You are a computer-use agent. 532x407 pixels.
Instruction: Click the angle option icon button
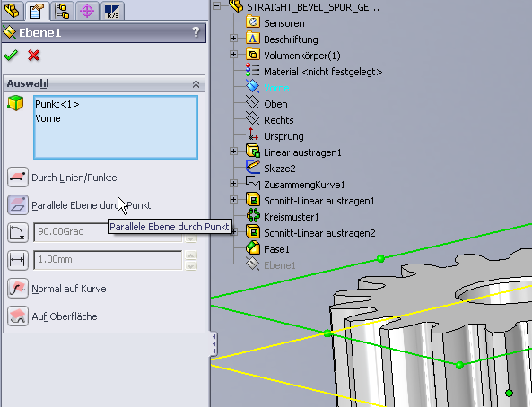(18, 233)
